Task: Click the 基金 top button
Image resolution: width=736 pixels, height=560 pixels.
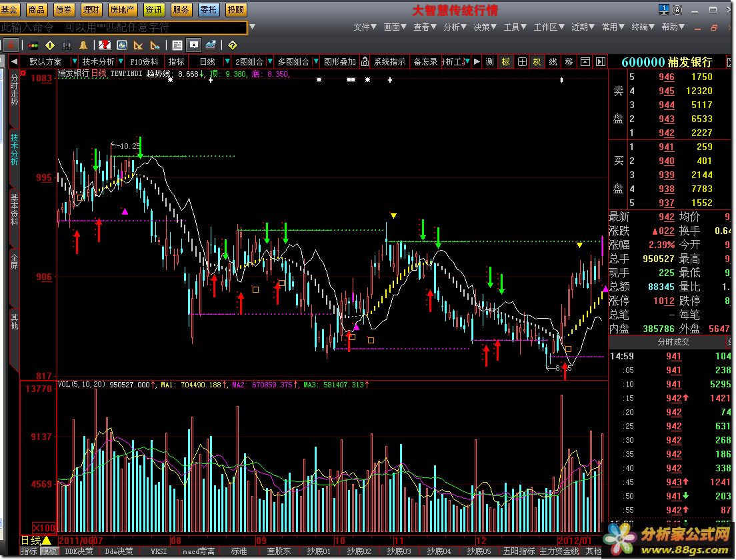Action: click(x=9, y=9)
